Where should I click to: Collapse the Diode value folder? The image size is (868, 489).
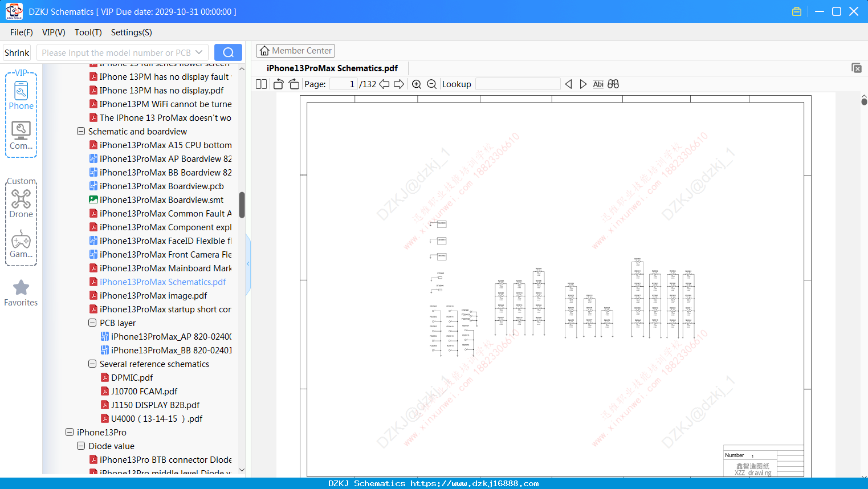coord(81,446)
